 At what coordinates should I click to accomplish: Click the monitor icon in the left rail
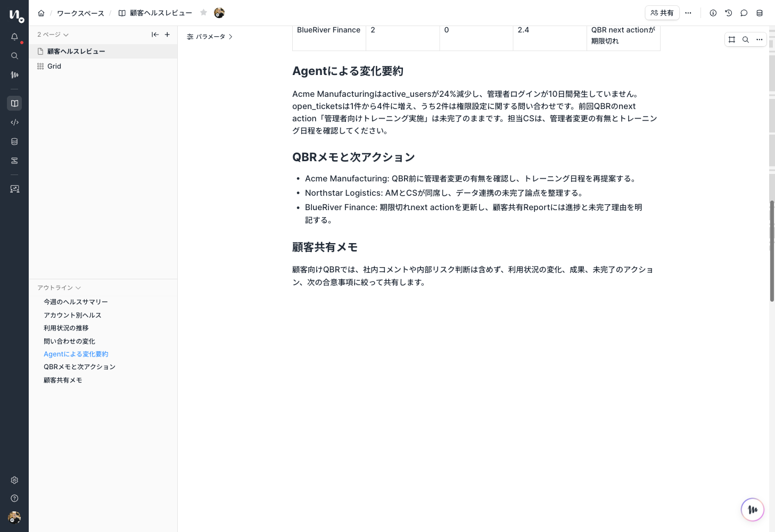pos(14,189)
